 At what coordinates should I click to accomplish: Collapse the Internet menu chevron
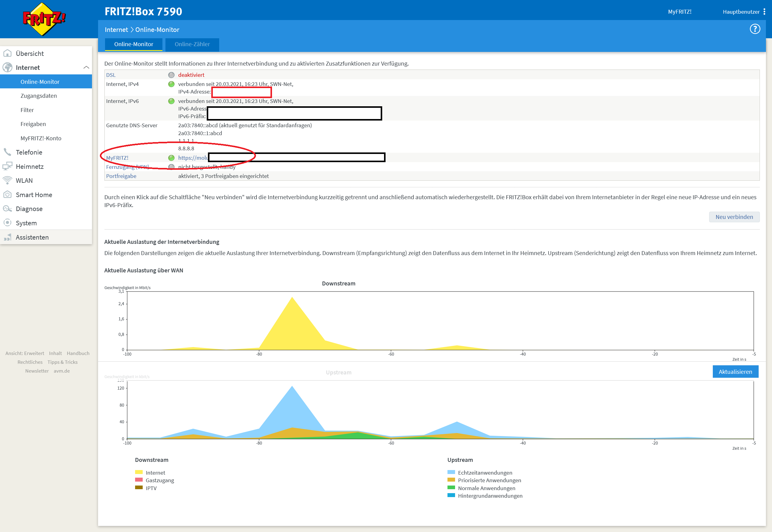[x=86, y=67]
